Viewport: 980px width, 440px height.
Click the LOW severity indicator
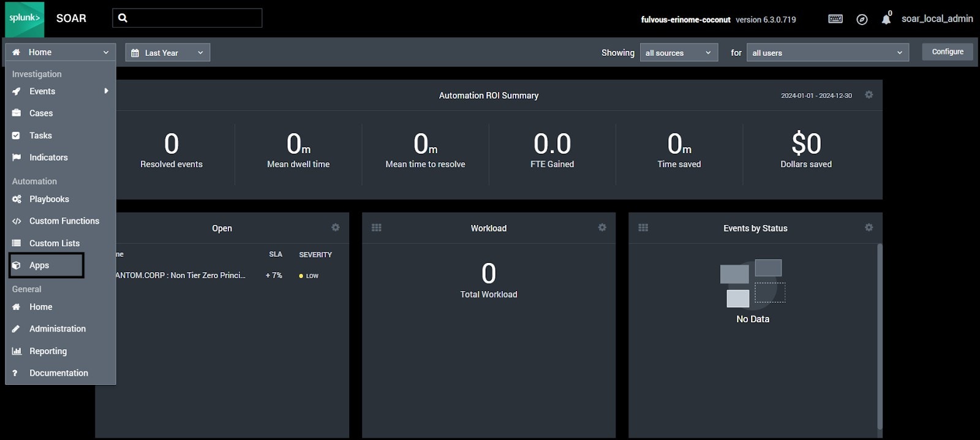(309, 276)
